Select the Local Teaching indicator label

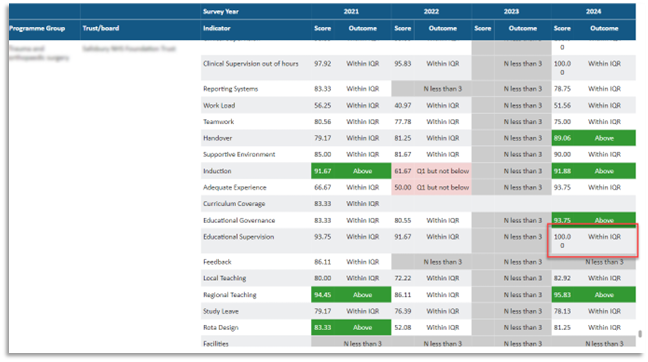click(x=224, y=278)
